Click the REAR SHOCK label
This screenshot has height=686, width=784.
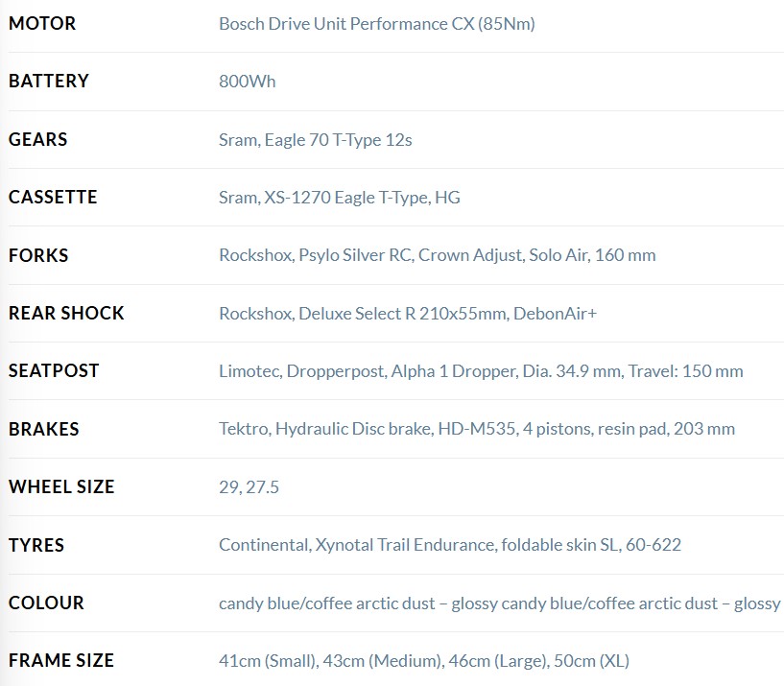pyautogui.click(x=66, y=313)
